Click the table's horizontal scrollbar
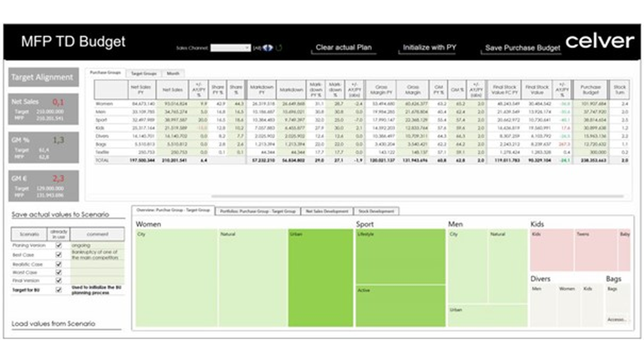This screenshot has height=362, width=644. (417, 196)
